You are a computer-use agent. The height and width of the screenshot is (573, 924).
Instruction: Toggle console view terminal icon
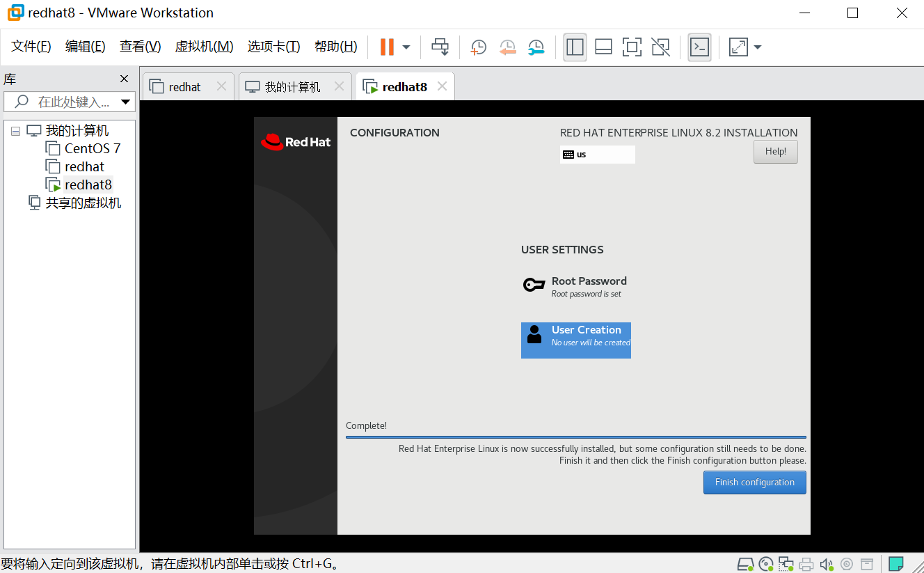[x=699, y=47]
